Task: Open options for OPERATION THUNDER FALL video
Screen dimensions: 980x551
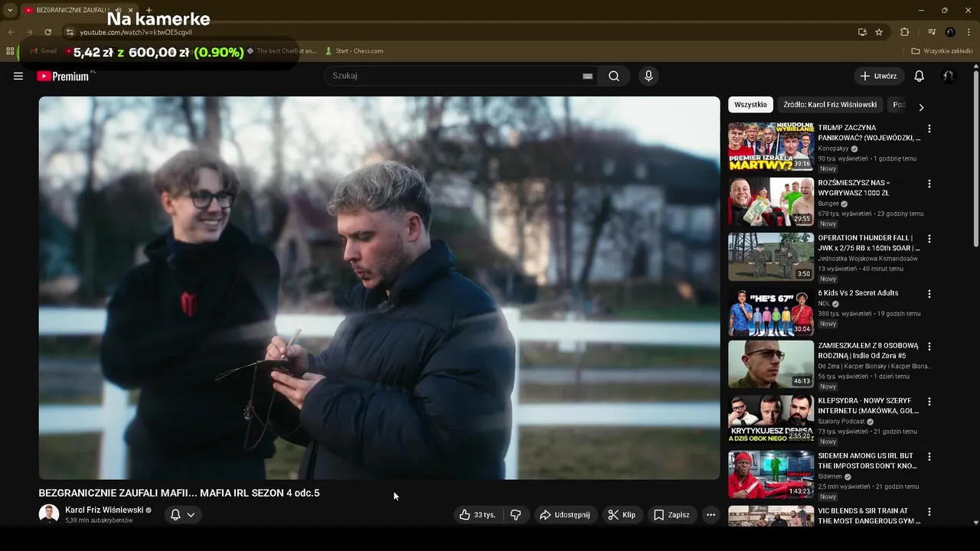Action: pyautogui.click(x=929, y=239)
